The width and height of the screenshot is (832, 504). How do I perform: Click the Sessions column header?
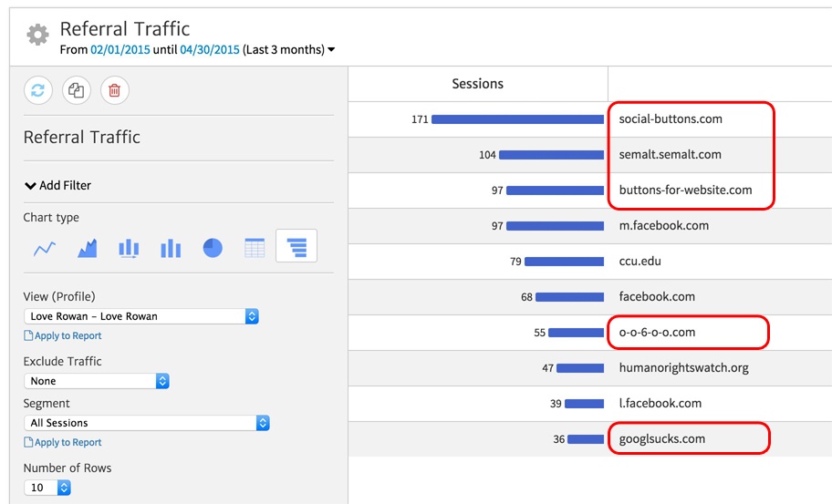477,84
